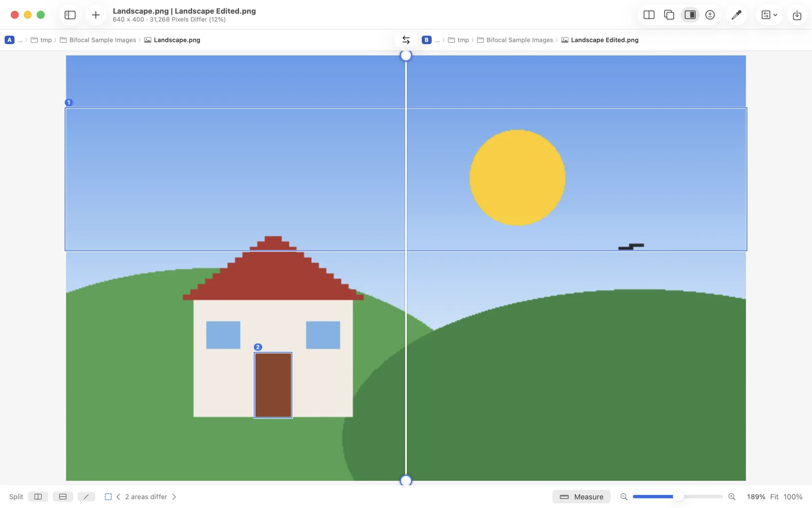
Task: Select difference area marker 2
Action: pyautogui.click(x=258, y=347)
